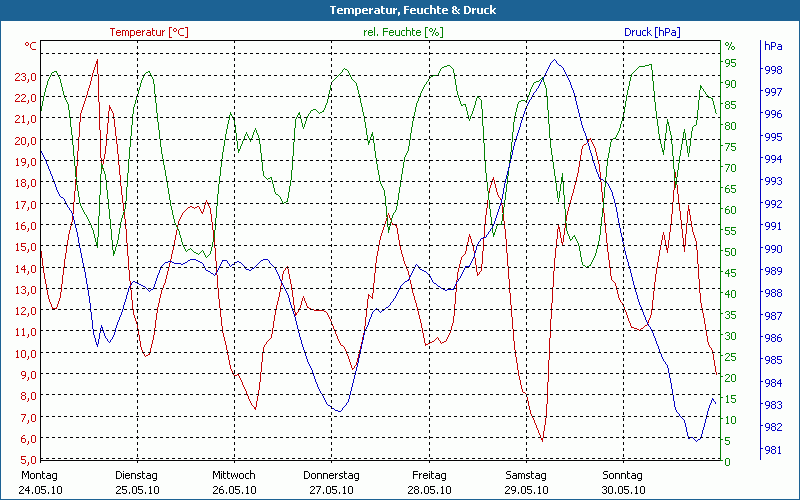The image size is (800, 500).
Task: Click the '35' humidity axis value
Action: coord(731,315)
